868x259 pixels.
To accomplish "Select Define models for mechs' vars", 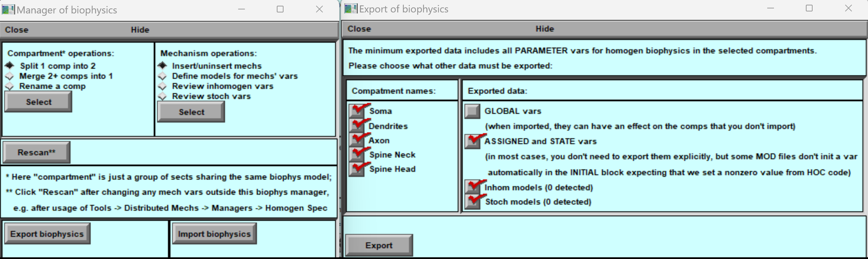I will 162,77.
